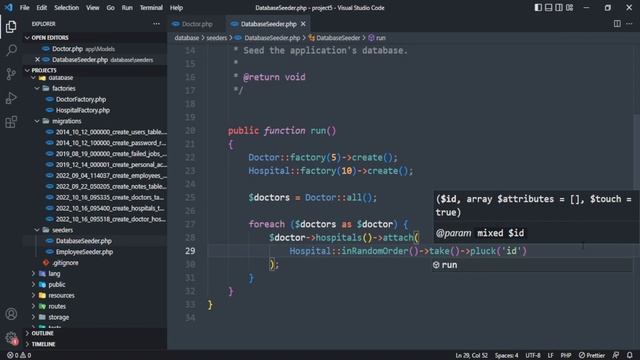Click the errors and warnings status indicator
Image resolution: width=640 pixels, height=360 pixels.
19,356
